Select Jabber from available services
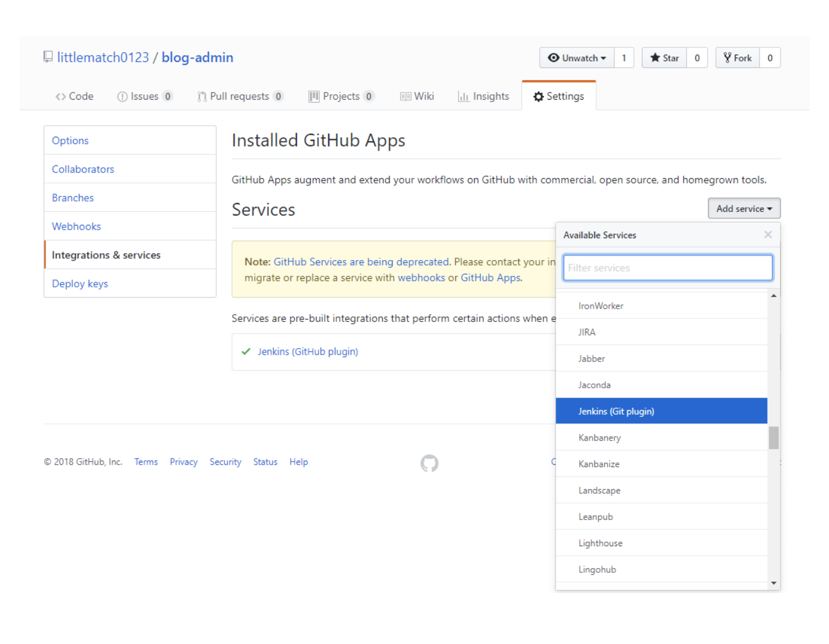 [x=662, y=358]
